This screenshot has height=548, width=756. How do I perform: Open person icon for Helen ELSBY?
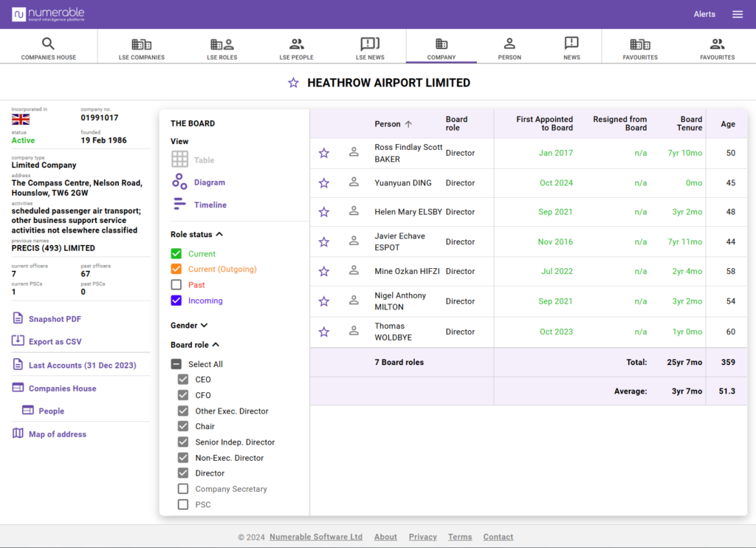tap(354, 210)
